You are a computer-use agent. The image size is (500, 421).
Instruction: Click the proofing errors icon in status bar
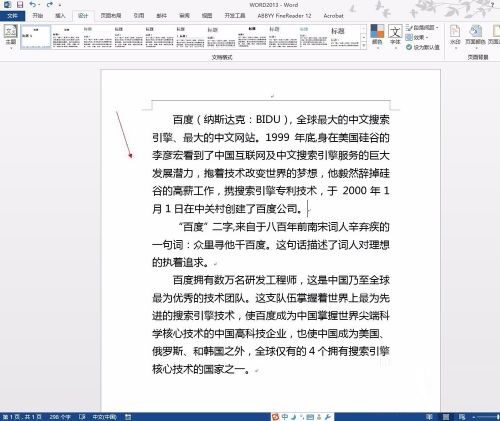click(x=82, y=417)
